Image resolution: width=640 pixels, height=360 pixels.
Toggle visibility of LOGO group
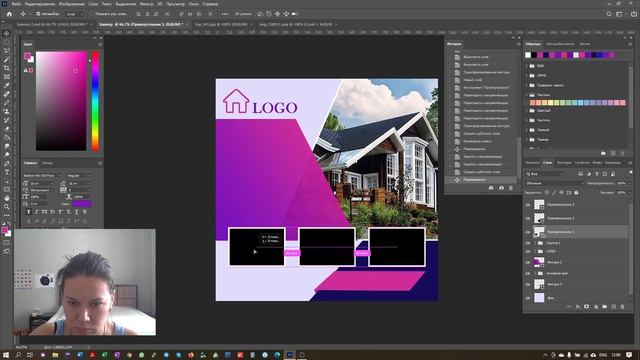click(528, 251)
